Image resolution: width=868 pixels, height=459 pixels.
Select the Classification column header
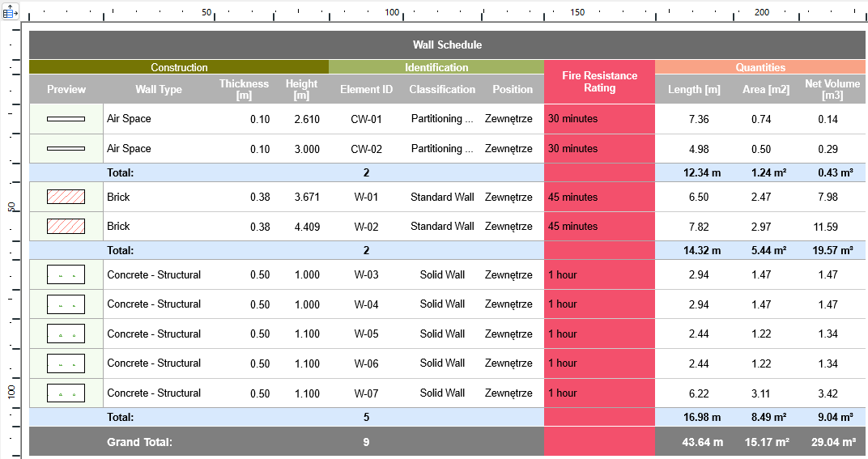442,89
